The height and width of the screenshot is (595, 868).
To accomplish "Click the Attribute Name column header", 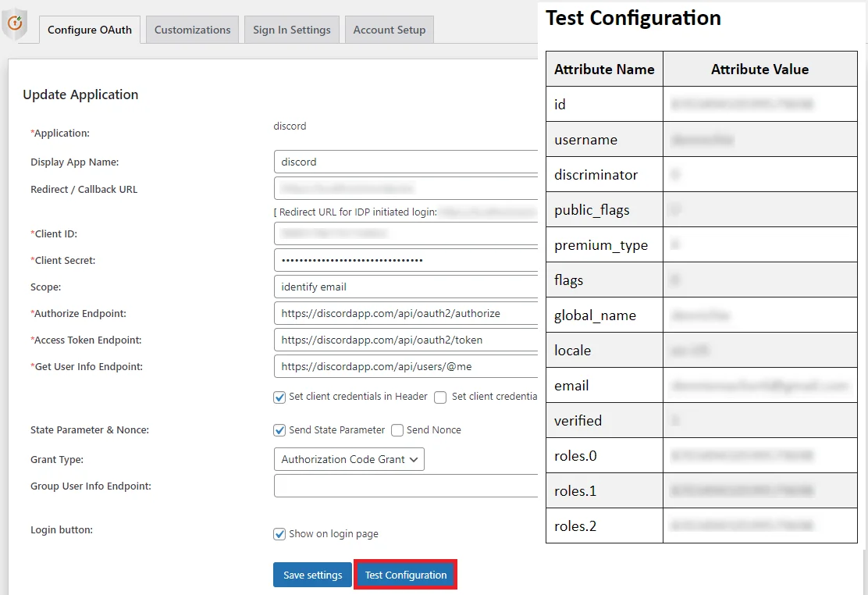I will (604, 69).
